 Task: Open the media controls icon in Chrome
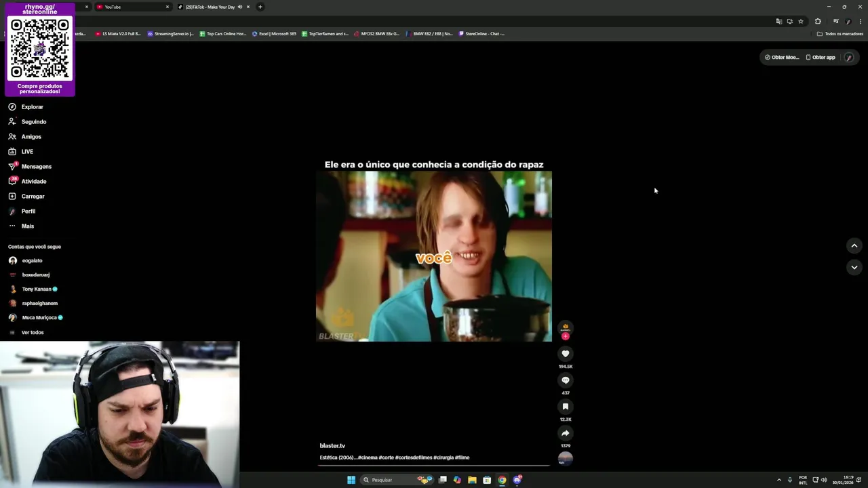(x=835, y=22)
